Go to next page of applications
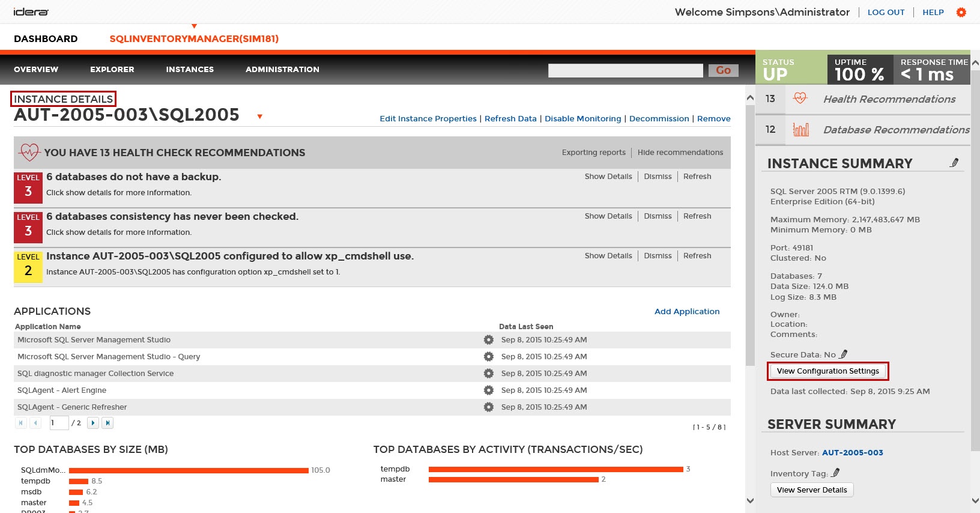Image resolution: width=980 pixels, height=513 pixels. (93, 423)
